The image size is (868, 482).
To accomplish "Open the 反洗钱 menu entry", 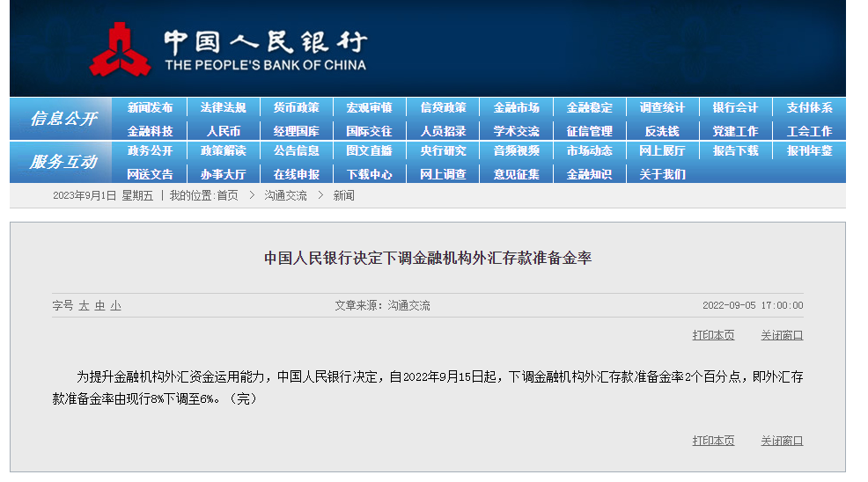I will [x=662, y=131].
